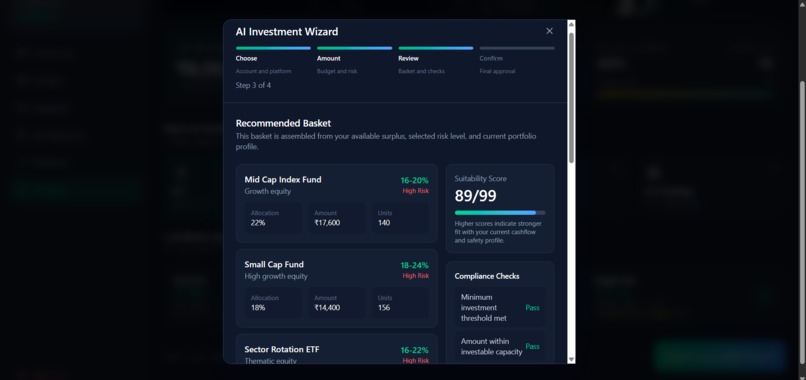The height and width of the screenshot is (380, 806).
Task: Click Pass for amount within investable capacity
Action: tap(533, 346)
